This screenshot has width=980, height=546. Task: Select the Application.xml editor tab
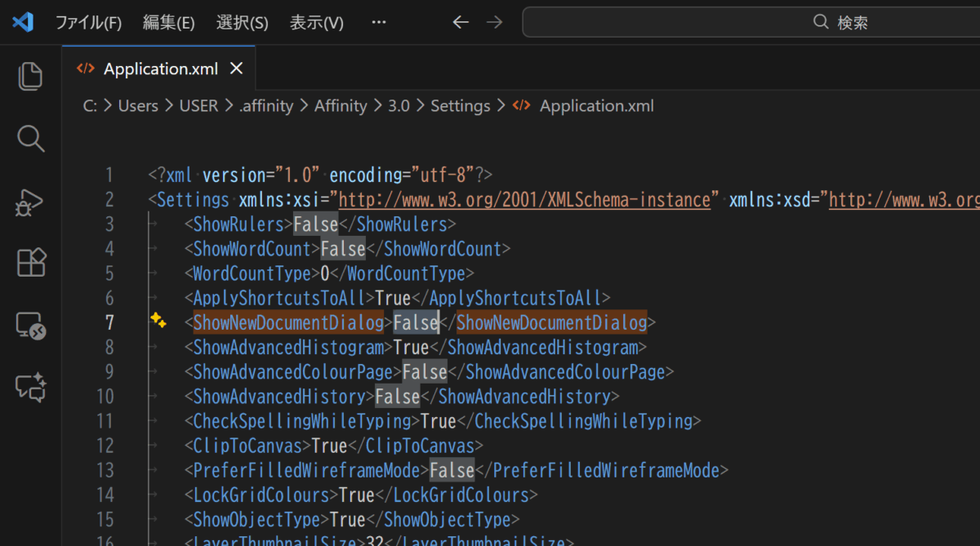click(x=160, y=69)
